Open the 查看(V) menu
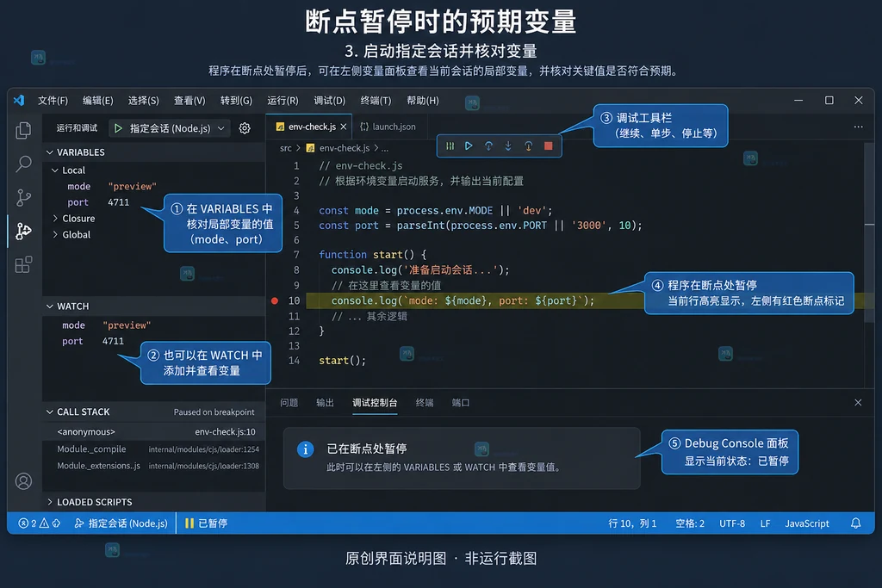This screenshot has height=588, width=882. pos(189,101)
